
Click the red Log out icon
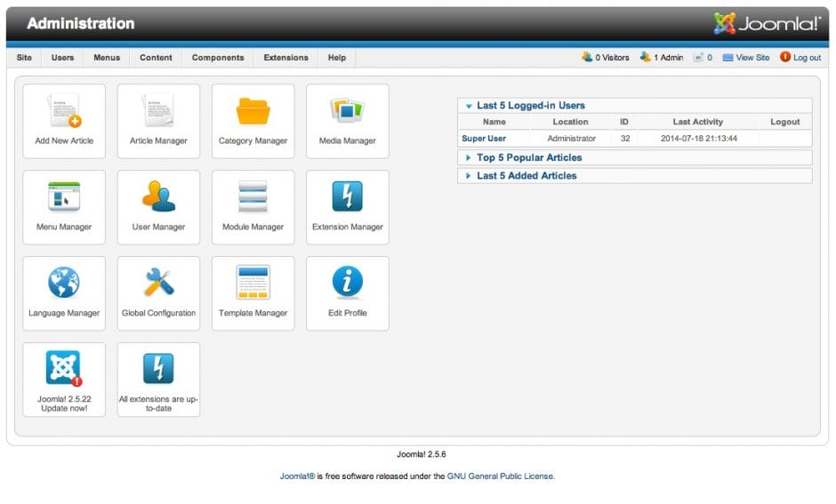[x=785, y=57]
